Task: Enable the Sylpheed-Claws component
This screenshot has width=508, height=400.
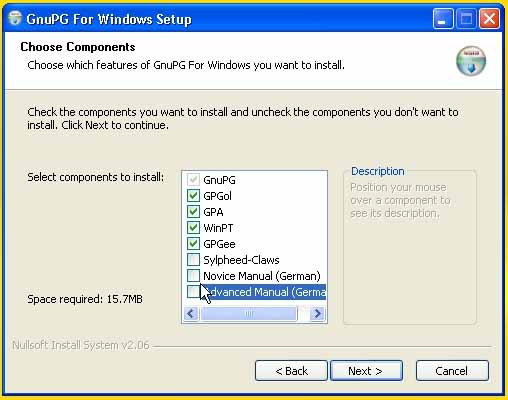Action: [193, 260]
